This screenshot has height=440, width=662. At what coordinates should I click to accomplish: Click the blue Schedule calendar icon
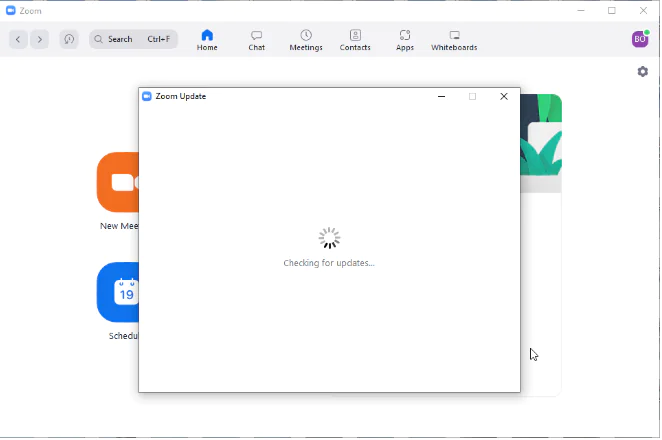[117, 292]
